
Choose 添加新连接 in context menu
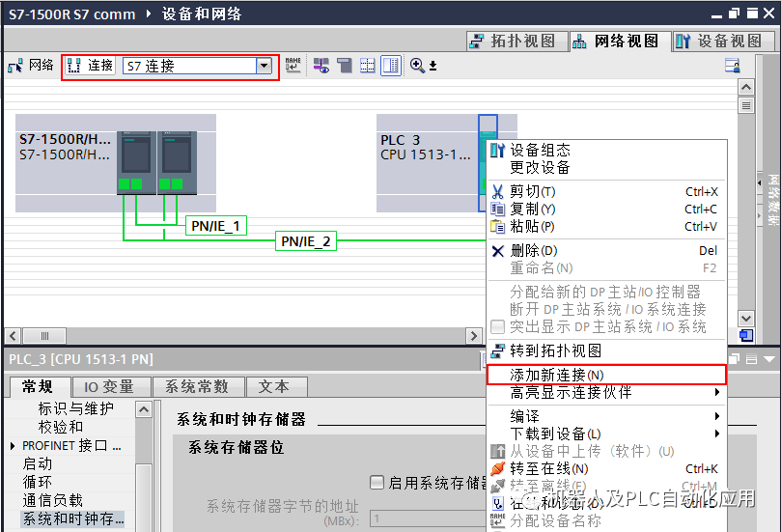[x=606, y=375]
